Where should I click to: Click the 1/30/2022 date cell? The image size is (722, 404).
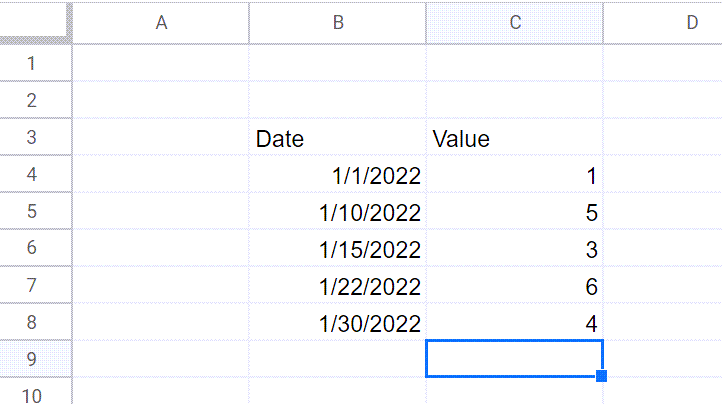click(338, 324)
